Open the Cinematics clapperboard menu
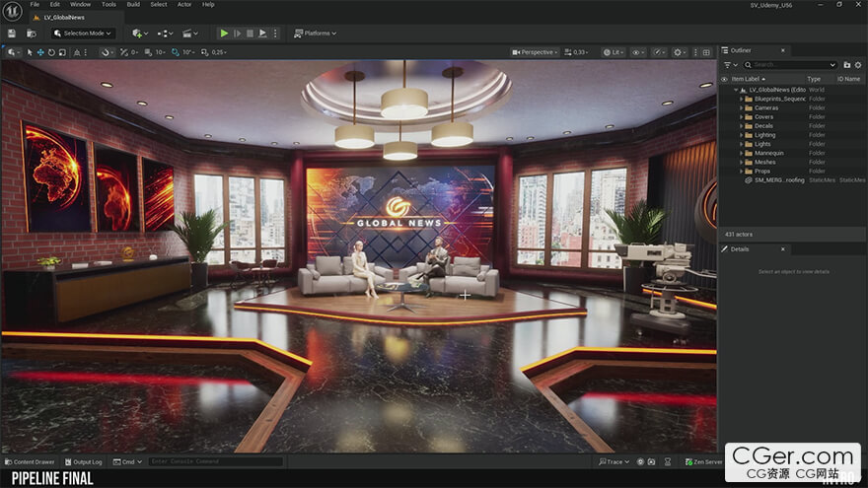This screenshot has width=868, height=488. tap(189, 34)
